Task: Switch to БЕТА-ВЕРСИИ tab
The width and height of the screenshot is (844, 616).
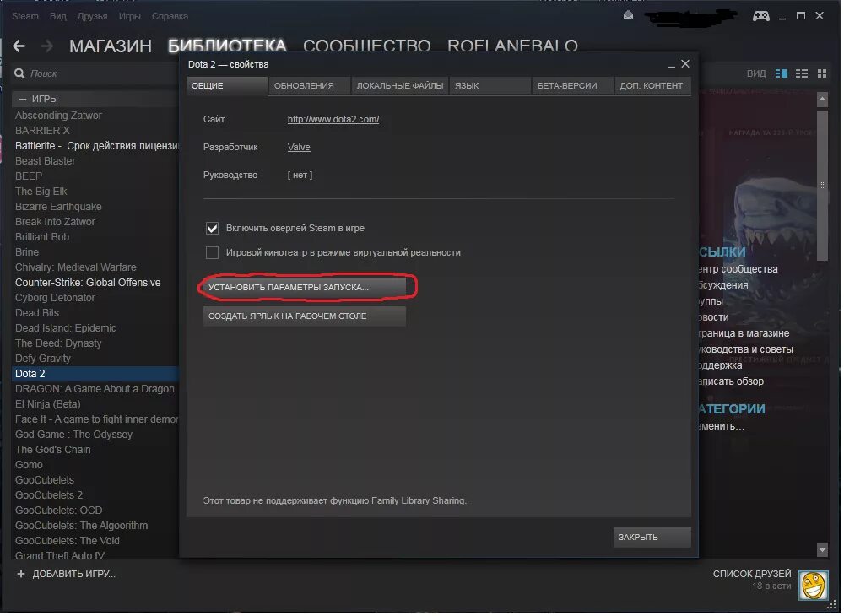Action: point(573,85)
